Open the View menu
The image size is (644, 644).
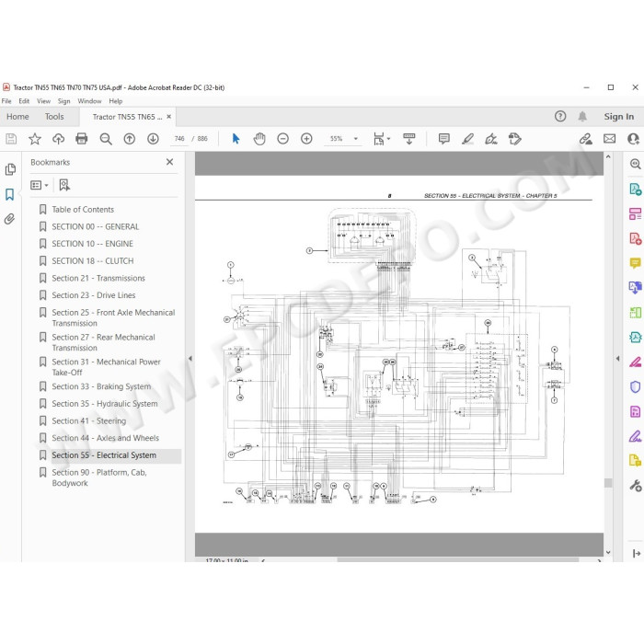[x=43, y=101]
